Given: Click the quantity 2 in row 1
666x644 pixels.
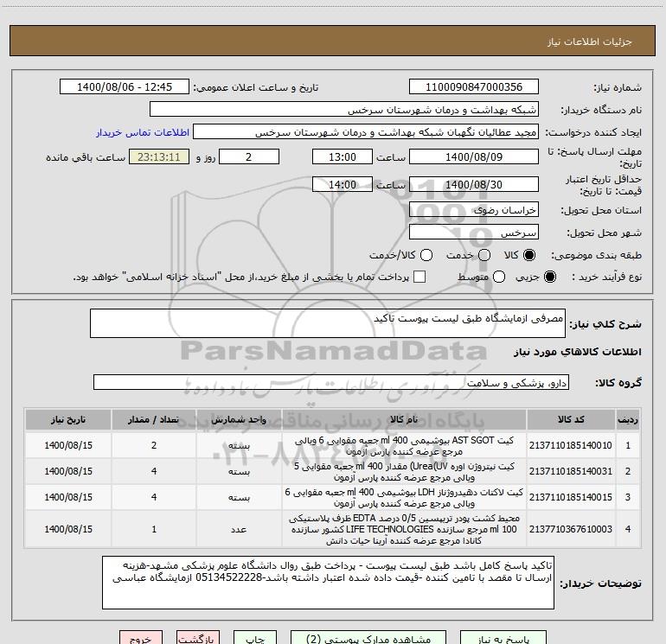Looking at the screenshot, I should pos(154,445).
